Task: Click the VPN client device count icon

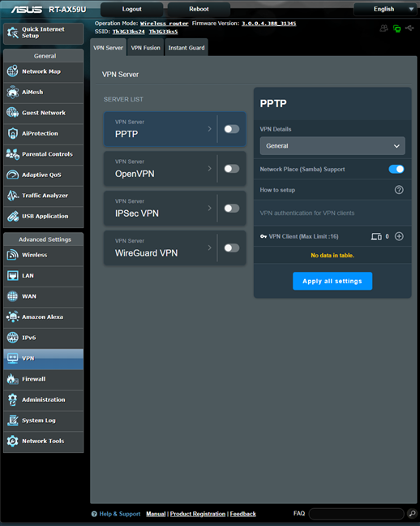Action: (376, 236)
